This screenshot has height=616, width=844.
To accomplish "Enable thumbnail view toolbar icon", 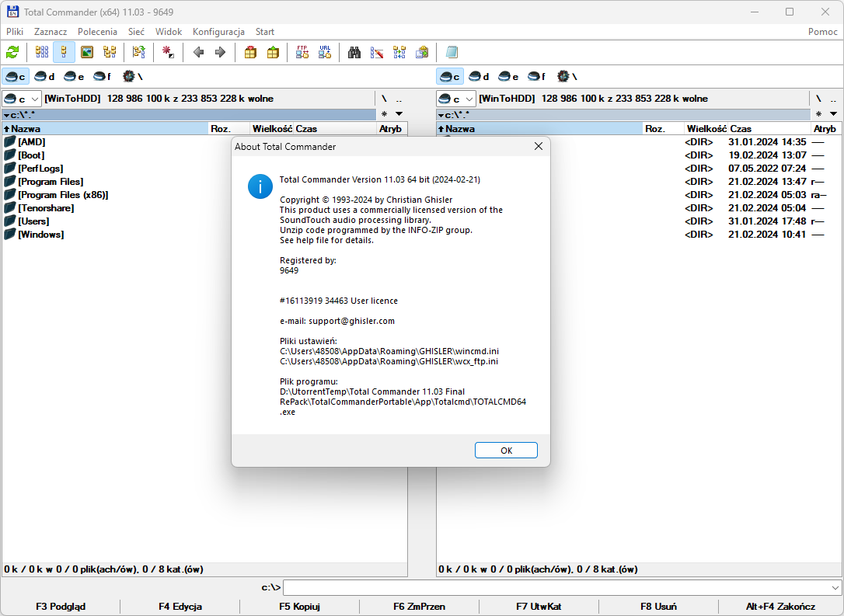I will point(87,52).
